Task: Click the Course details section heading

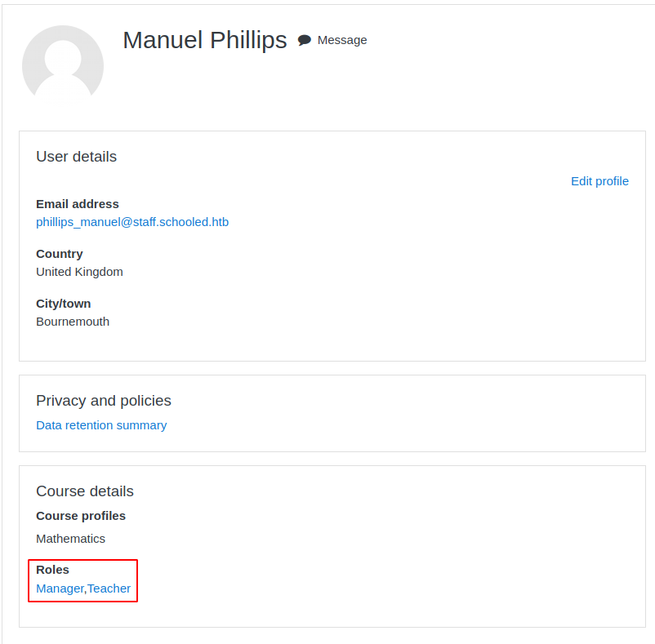Action: (85, 491)
